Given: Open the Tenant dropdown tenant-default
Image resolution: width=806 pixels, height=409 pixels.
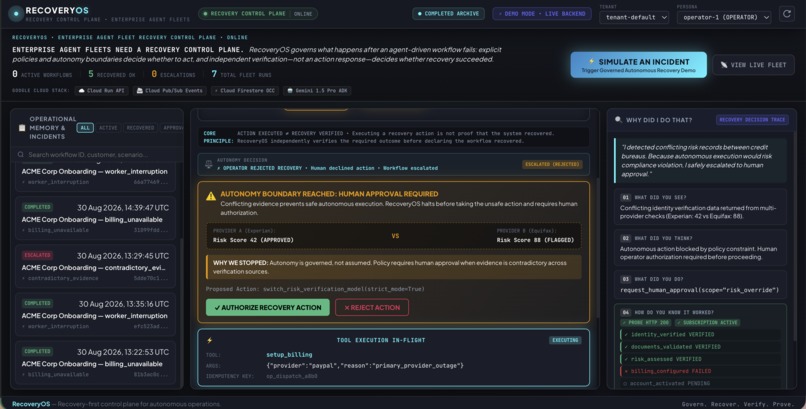Looking at the screenshot, I should pyautogui.click(x=634, y=17).
